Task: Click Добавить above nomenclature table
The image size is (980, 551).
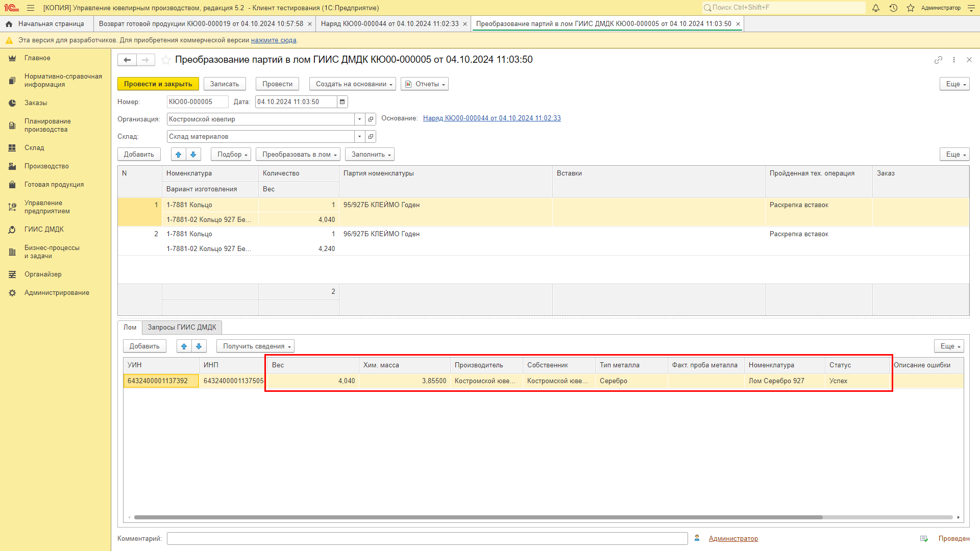Action: pyautogui.click(x=139, y=155)
